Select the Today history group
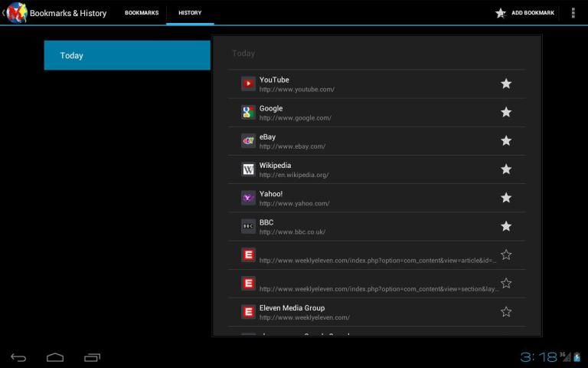This screenshot has width=588, height=368. (127, 56)
